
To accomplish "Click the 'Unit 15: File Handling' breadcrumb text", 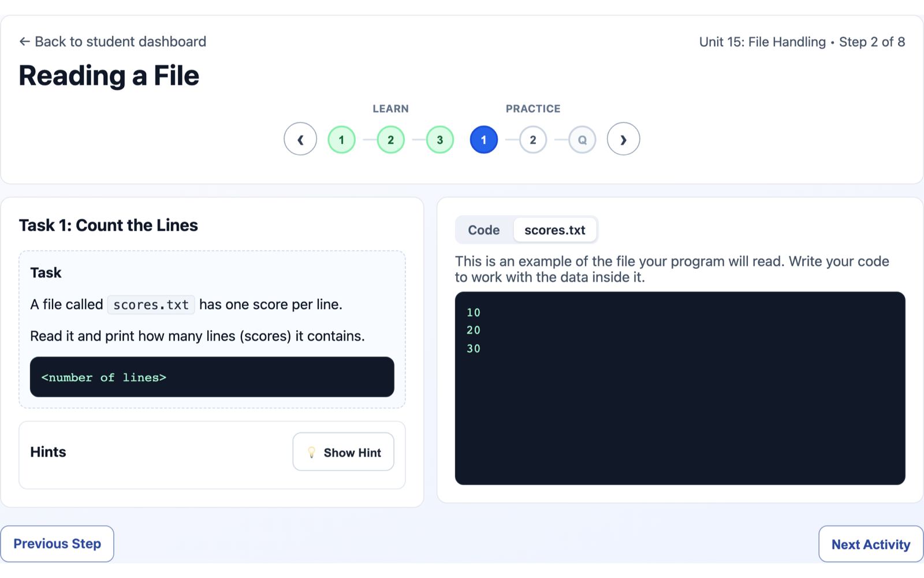I will click(762, 42).
